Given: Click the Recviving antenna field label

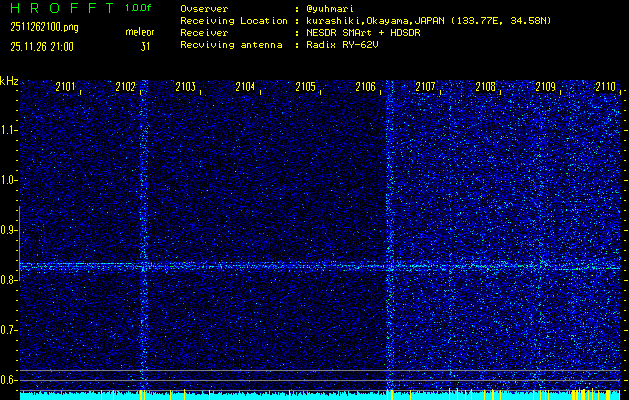Looking at the screenshot, I should [x=231, y=45].
